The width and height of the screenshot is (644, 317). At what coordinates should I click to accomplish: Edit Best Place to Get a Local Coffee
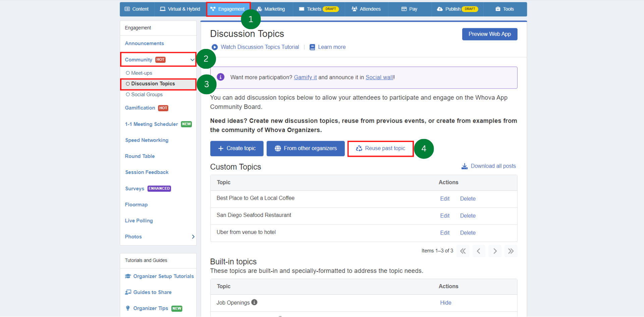tap(445, 199)
